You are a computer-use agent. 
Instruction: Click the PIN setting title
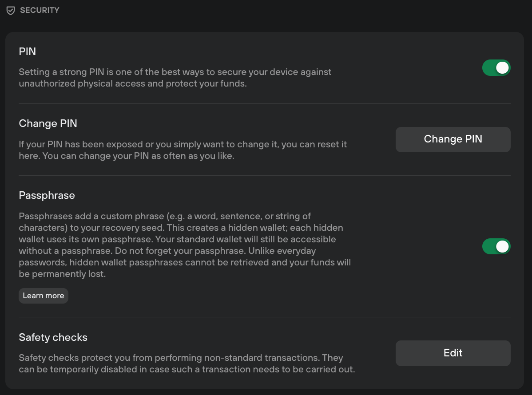click(x=28, y=51)
